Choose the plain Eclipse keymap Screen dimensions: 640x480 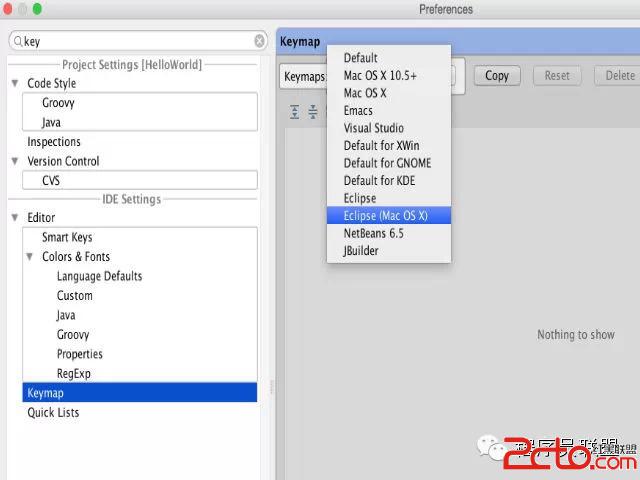[x=389, y=198]
